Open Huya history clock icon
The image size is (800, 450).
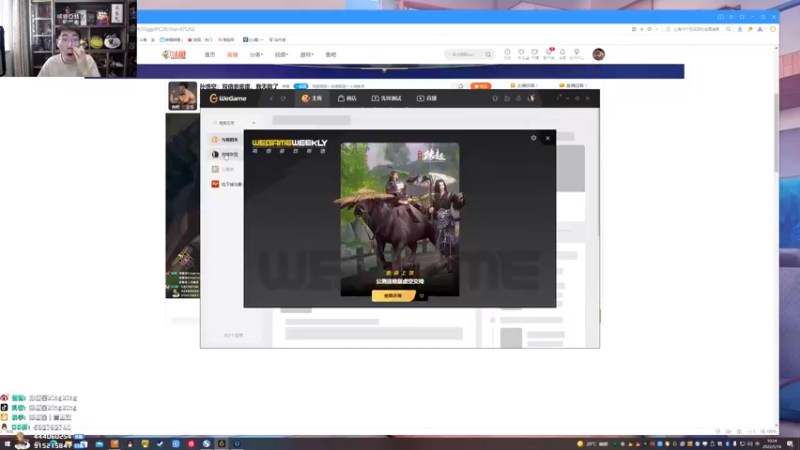tap(507, 54)
